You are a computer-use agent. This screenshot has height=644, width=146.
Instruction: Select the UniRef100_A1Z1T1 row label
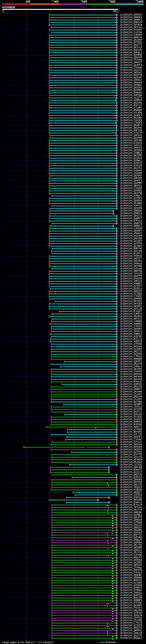click(131, 98)
